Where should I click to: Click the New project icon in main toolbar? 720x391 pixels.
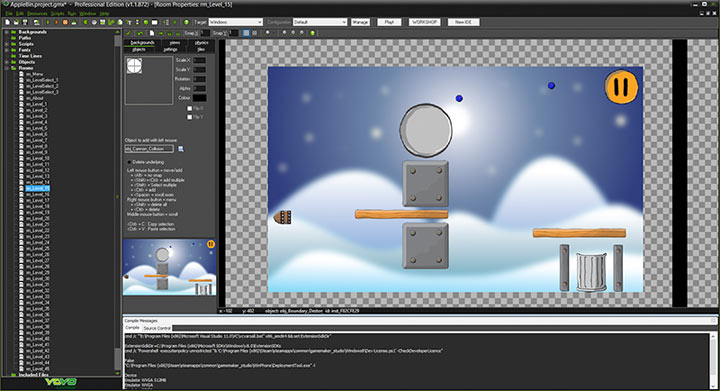(7, 22)
